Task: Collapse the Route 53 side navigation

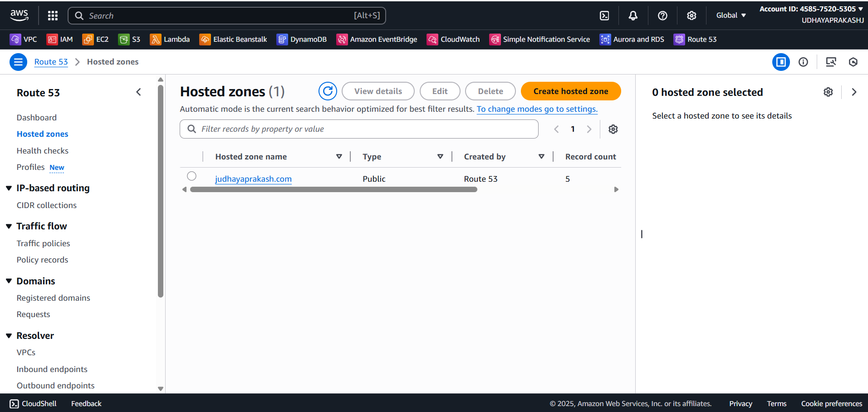Action: 139,92
